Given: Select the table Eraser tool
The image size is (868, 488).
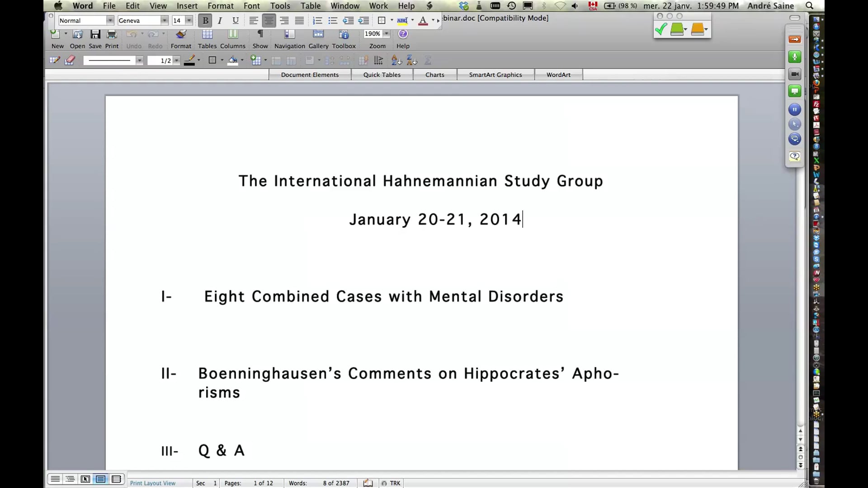Looking at the screenshot, I should point(70,60).
